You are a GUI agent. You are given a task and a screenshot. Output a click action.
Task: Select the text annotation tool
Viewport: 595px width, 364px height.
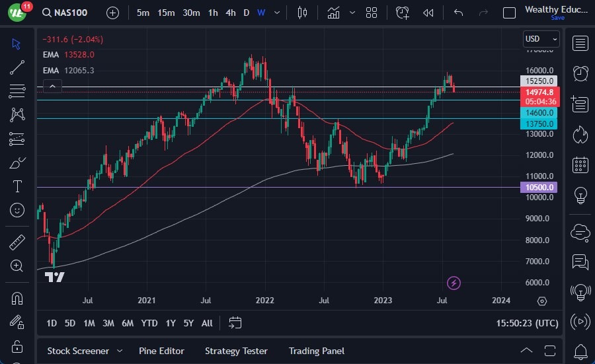click(17, 186)
